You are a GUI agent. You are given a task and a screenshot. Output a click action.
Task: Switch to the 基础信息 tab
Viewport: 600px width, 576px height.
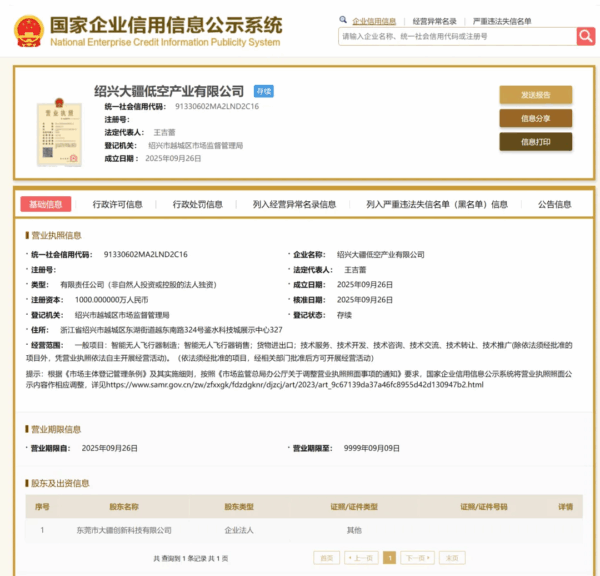click(x=45, y=204)
